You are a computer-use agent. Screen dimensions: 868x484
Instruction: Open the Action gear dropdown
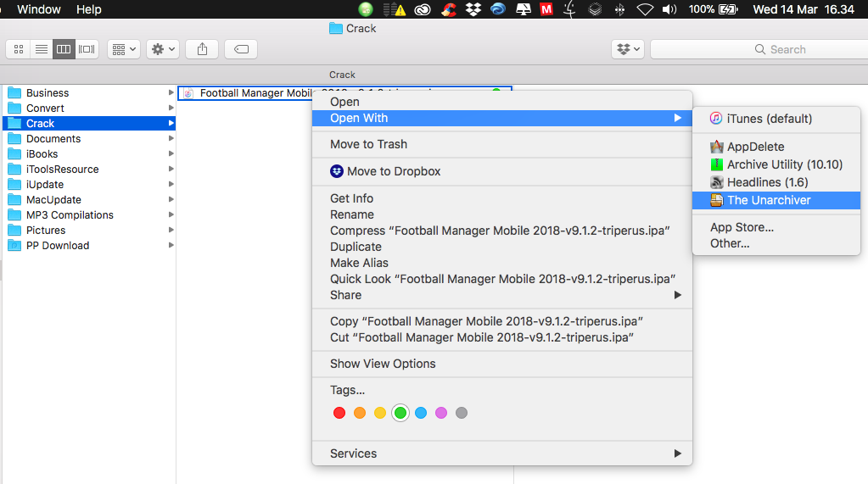(x=162, y=49)
